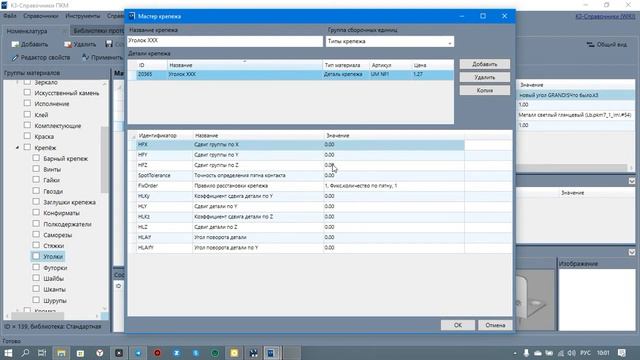The image size is (640, 360).
Task: Click the Копия button
Action: coord(484,90)
